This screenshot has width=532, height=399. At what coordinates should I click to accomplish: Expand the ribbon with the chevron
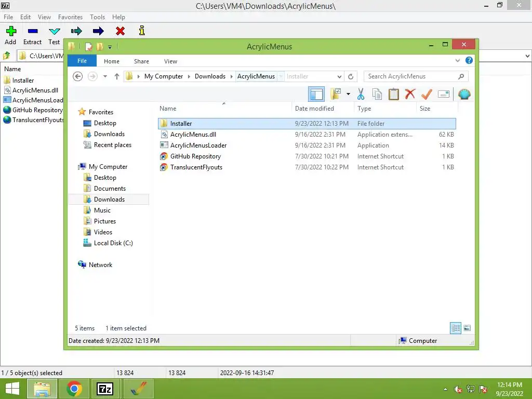pyautogui.click(x=457, y=60)
